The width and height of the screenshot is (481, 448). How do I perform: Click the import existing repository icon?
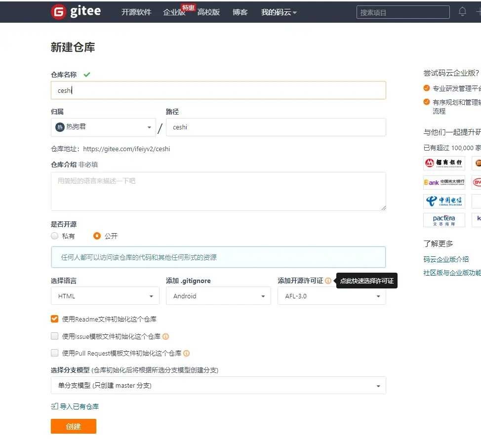click(x=54, y=407)
